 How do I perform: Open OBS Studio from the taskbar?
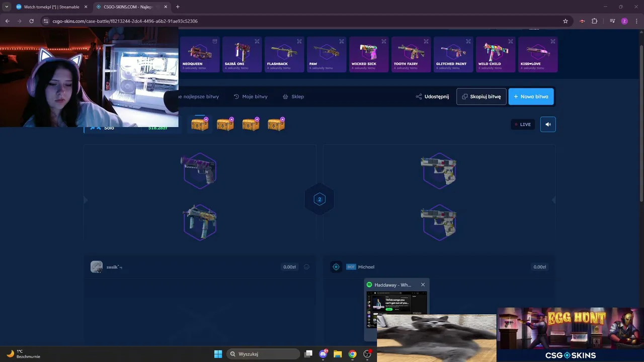click(367, 354)
